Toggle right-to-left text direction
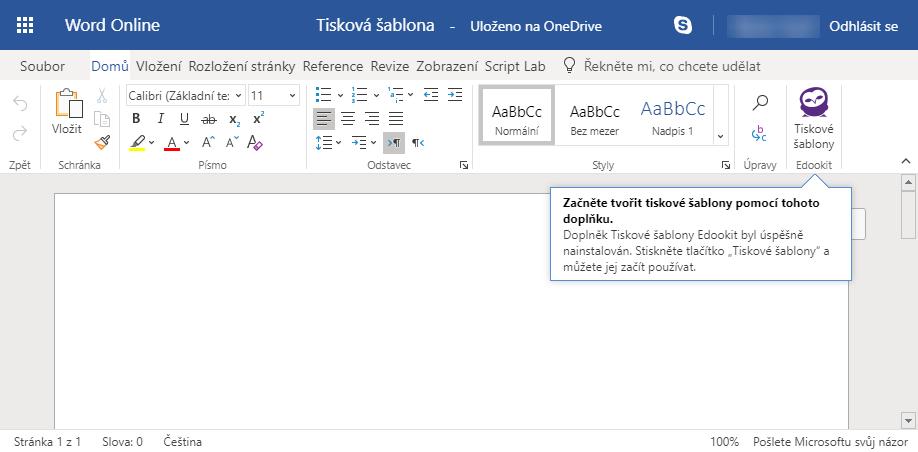Screen dimensions: 918x452 [418, 143]
